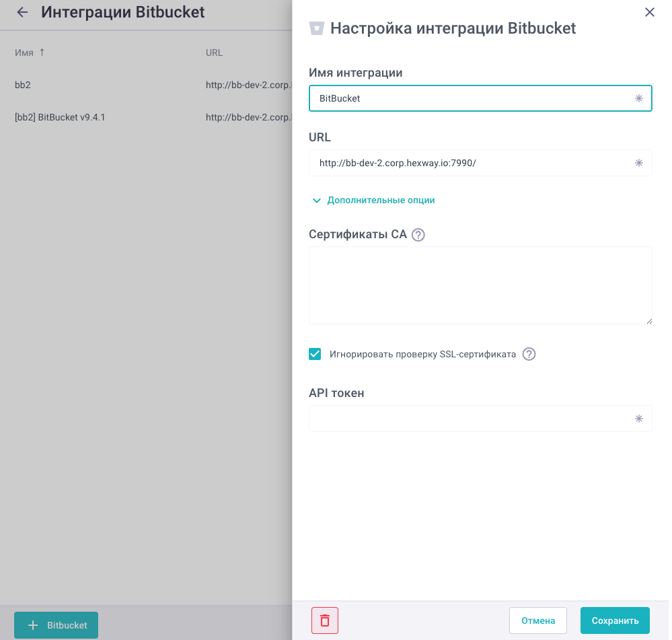672x640 pixels.
Task: Focus the API токен input field
Action: (480, 419)
